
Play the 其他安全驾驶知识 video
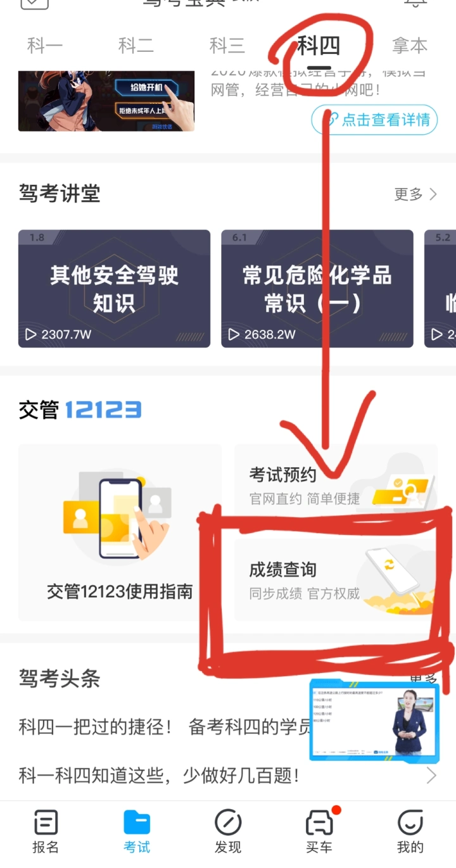click(114, 289)
